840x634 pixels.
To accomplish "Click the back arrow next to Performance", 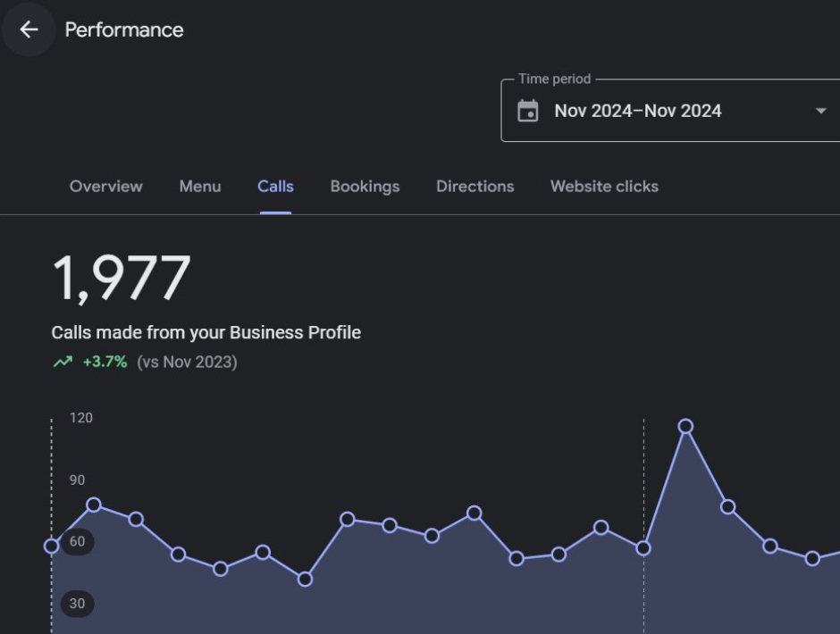I will (x=29, y=29).
